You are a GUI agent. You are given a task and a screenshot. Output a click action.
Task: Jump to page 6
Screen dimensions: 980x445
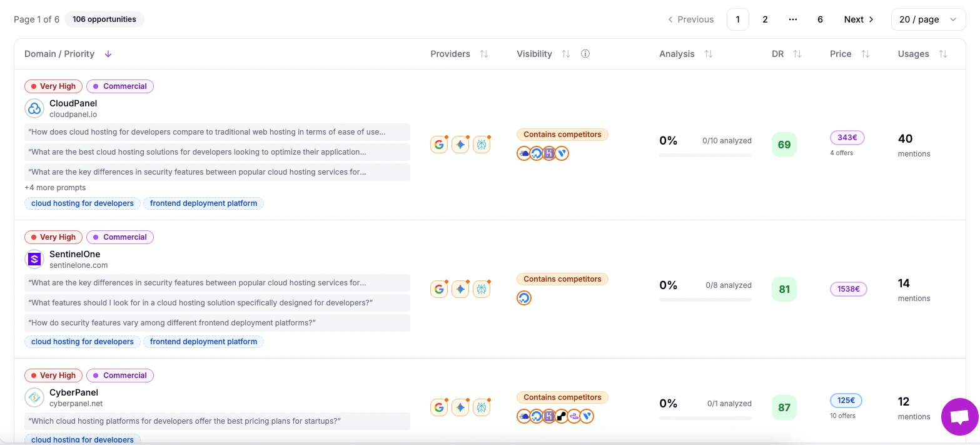(820, 19)
